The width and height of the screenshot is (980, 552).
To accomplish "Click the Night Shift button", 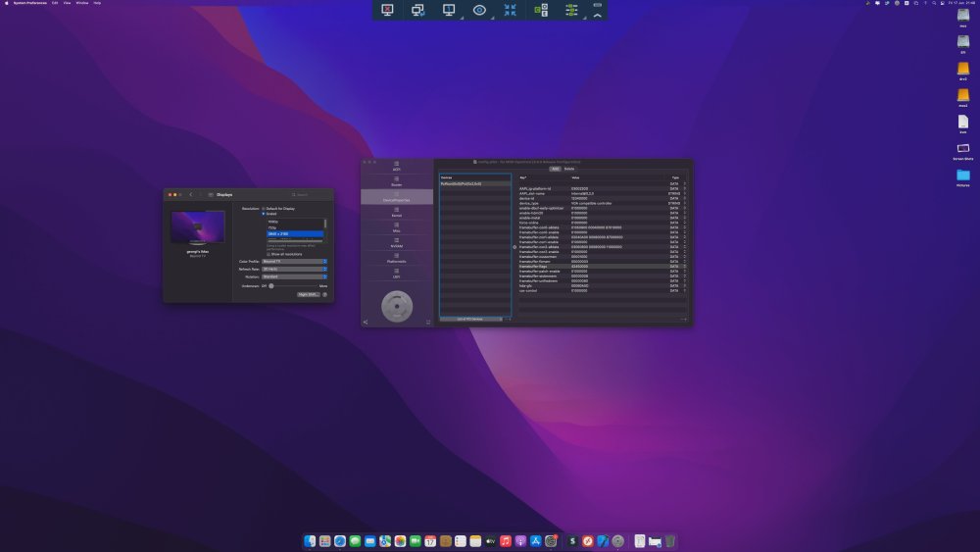I will pyautogui.click(x=308, y=294).
